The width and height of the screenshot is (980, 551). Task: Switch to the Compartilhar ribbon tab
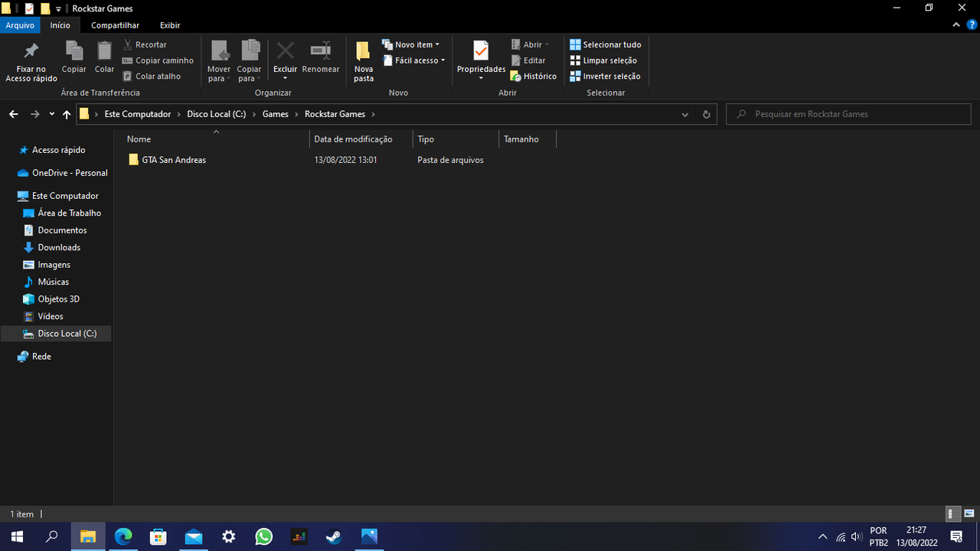[x=115, y=25]
